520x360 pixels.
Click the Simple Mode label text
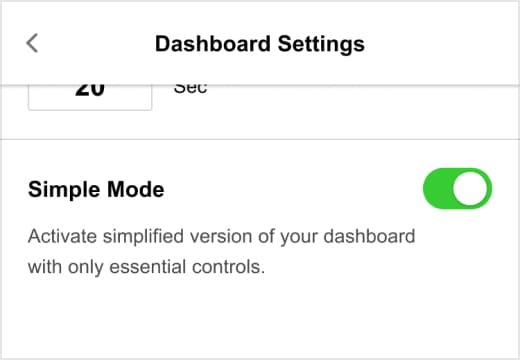click(x=96, y=189)
